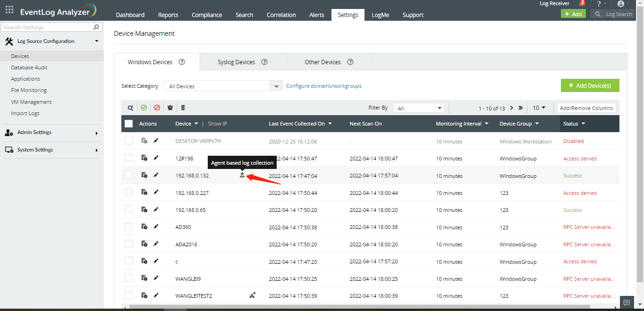
Task: Edit the AD360 device with pencil icon
Action: 156,227
